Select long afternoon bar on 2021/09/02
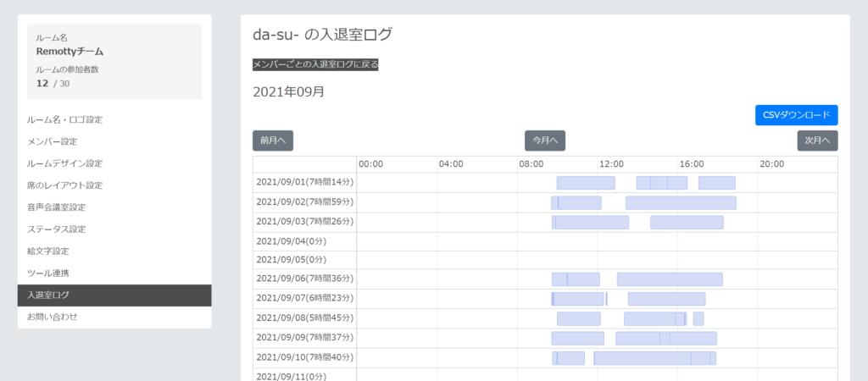The image size is (868, 381). pyautogui.click(x=681, y=202)
